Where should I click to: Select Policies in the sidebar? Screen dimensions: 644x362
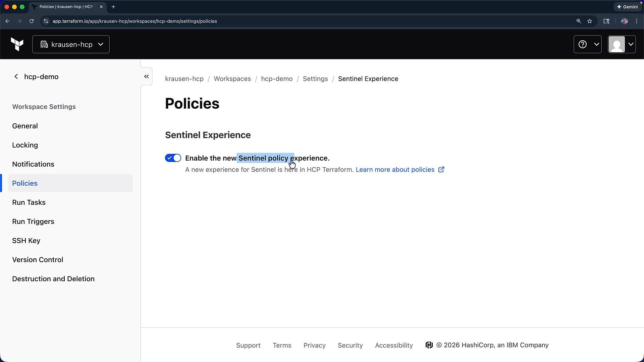[70, 183]
